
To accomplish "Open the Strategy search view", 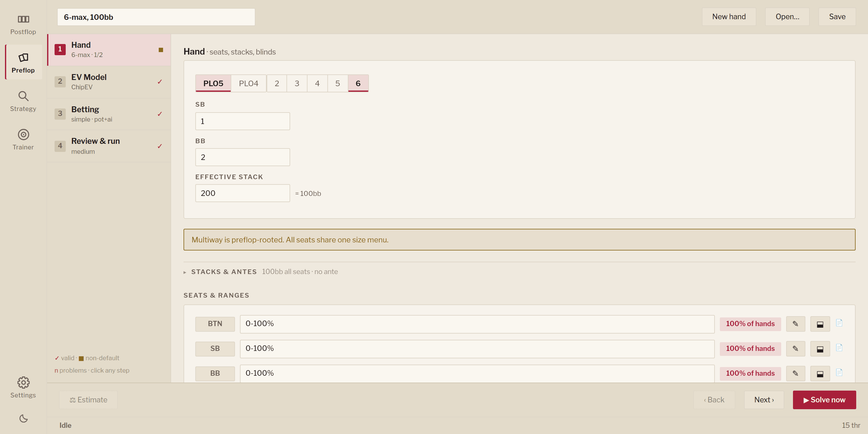I will tap(23, 101).
